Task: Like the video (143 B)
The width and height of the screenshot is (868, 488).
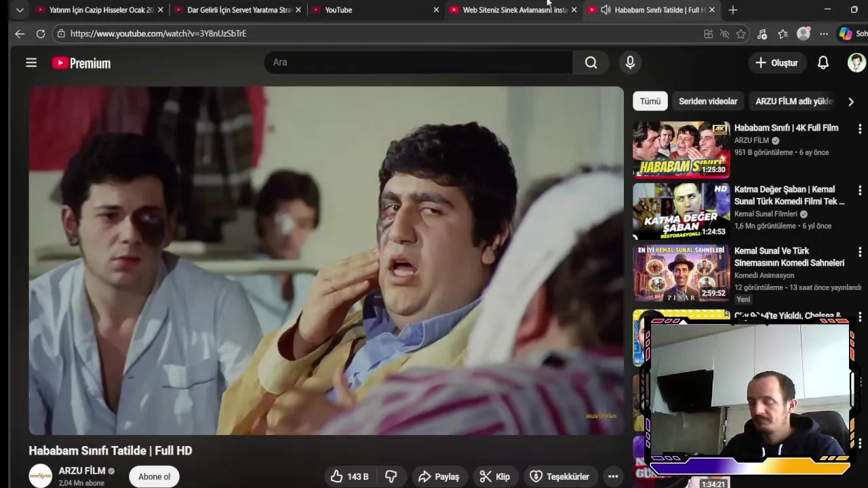Action: click(350, 476)
